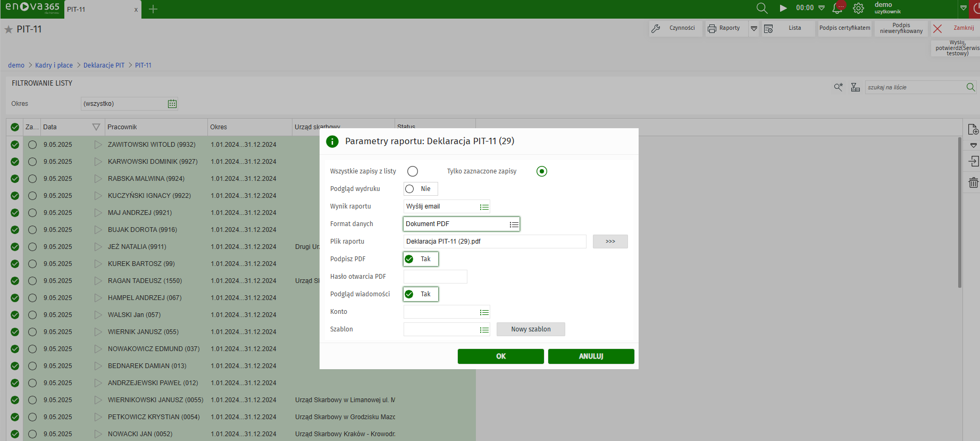Mark PIT-11 as favorite with star icon

pyautogui.click(x=9, y=30)
